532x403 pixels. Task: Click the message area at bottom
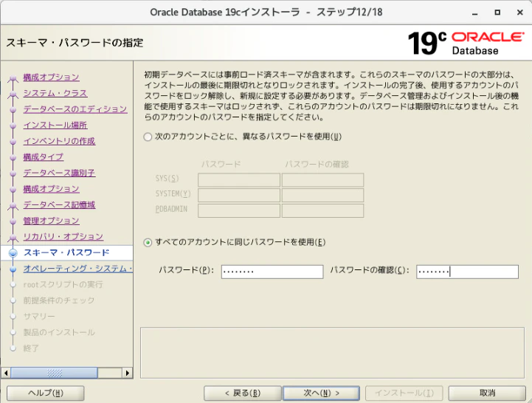click(x=332, y=353)
